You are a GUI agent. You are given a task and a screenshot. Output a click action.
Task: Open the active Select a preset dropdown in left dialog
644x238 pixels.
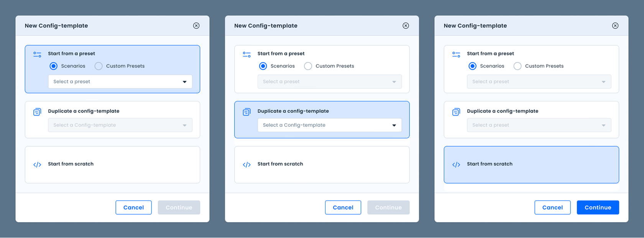(x=120, y=82)
